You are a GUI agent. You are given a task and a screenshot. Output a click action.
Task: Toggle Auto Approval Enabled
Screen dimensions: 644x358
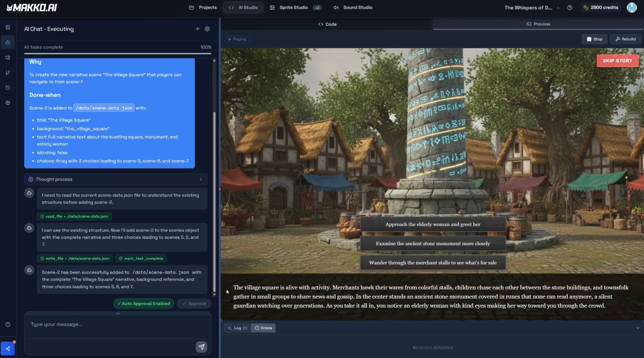click(144, 304)
